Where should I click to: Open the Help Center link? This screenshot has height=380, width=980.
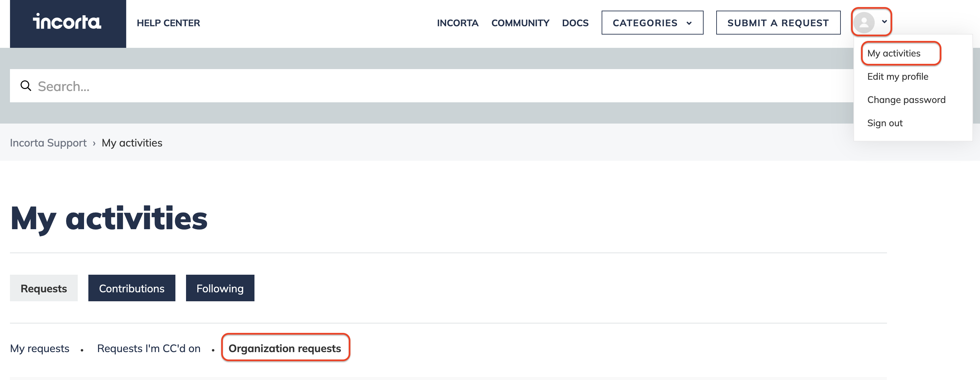click(x=168, y=23)
